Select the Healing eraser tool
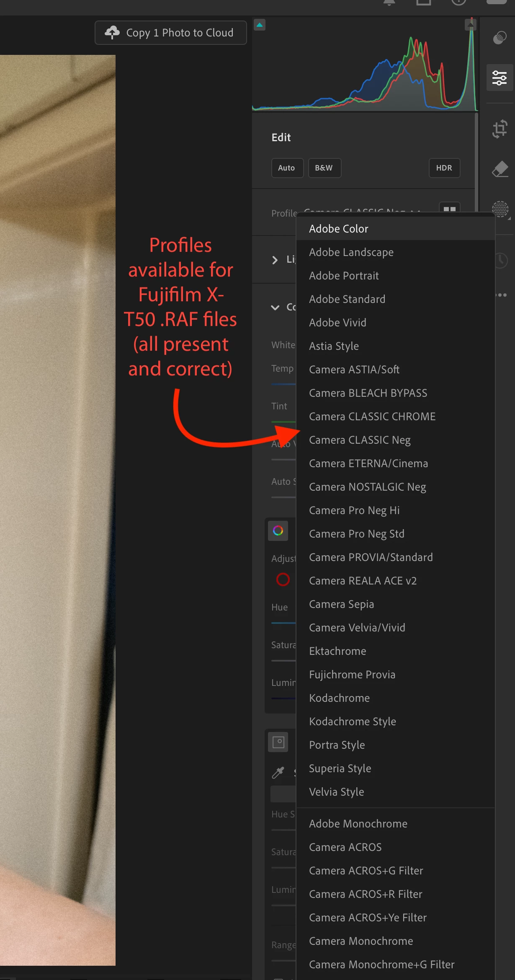The image size is (515, 980). (500, 169)
